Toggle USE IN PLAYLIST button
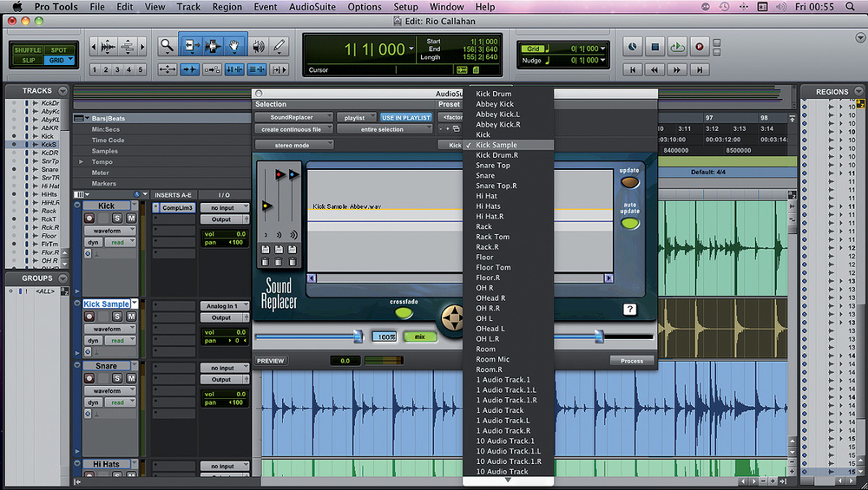This screenshot has width=868, height=490. [405, 117]
